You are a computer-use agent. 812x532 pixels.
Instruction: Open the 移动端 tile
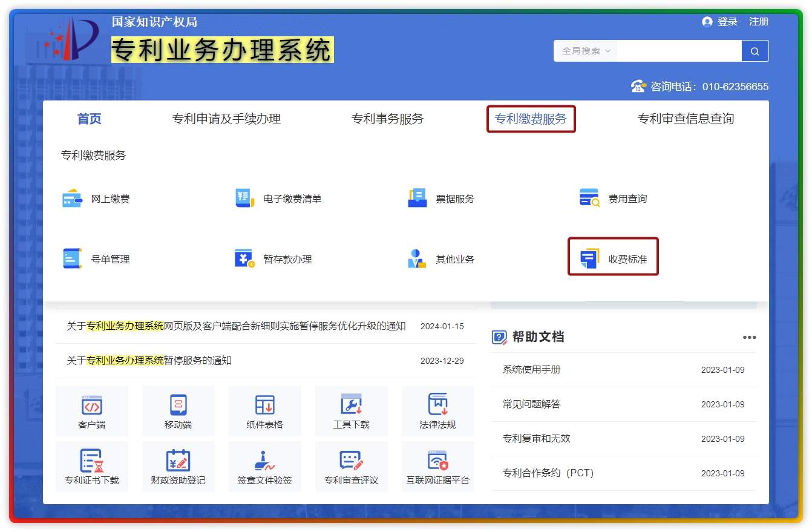pyautogui.click(x=178, y=412)
